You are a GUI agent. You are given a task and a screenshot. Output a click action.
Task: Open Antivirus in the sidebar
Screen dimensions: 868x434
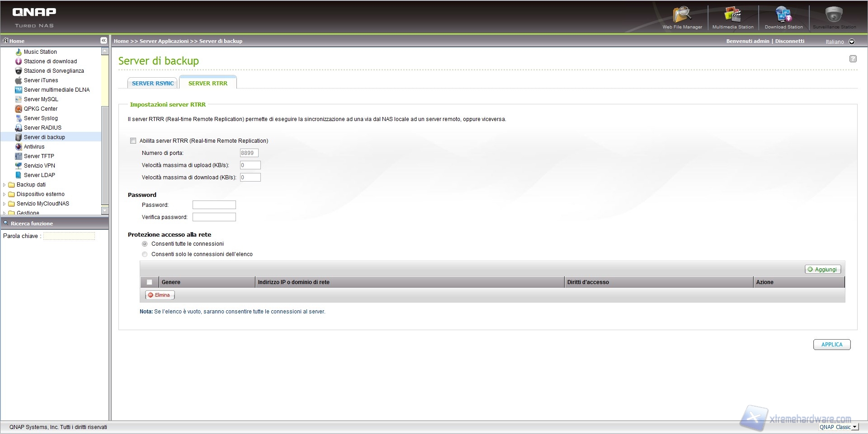tap(34, 147)
